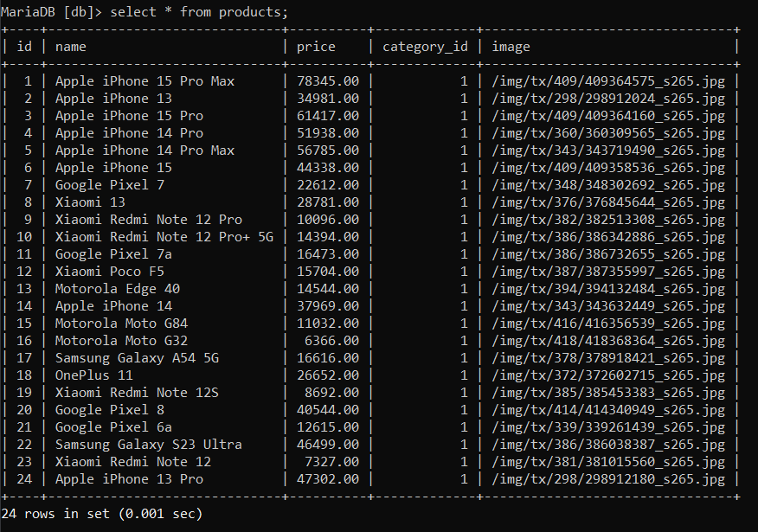Select 'Xiaomi Redmi Note 12 Pro+ 5G' cell
This screenshot has width=758, height=532.
(164, 237)
